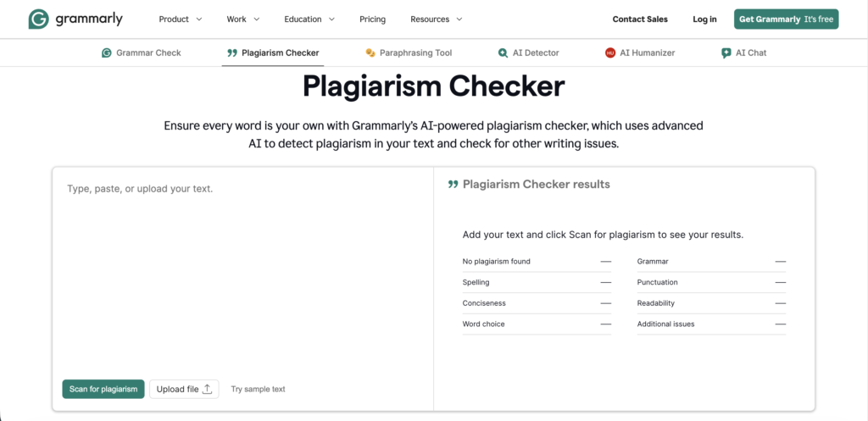Open the Resources menu
The height and width of the screenshot is (421, 868).
(x=437, y=19)
